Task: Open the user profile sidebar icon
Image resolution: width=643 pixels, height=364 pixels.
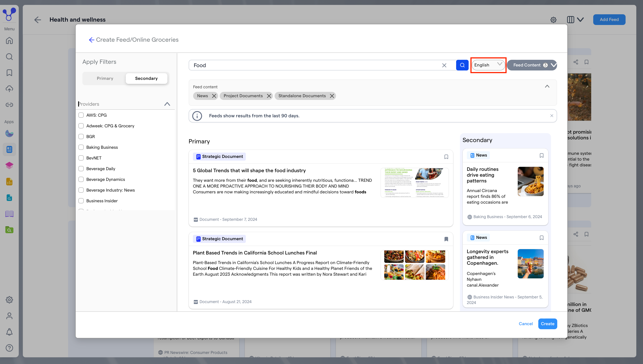Action: 9,316
